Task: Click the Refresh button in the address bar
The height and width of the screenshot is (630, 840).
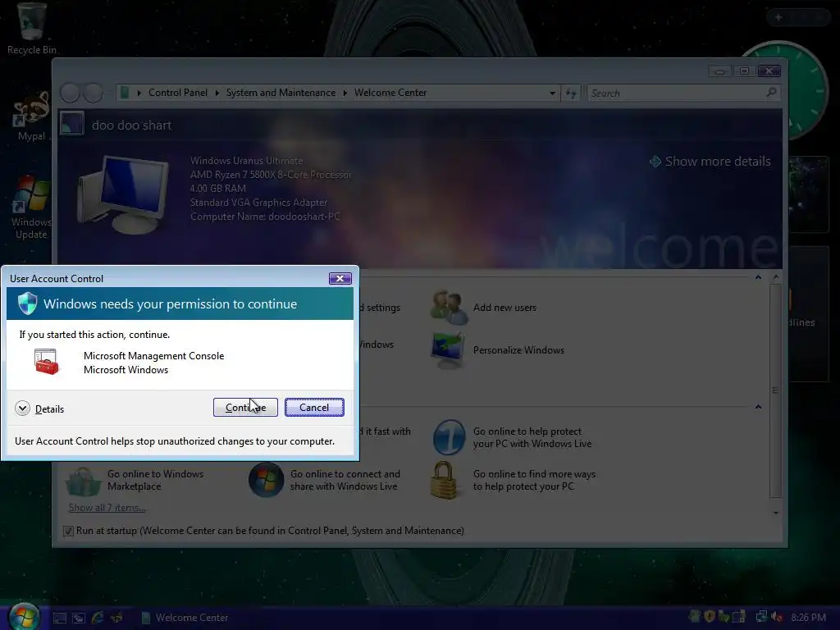Action: tap(571, 94)
